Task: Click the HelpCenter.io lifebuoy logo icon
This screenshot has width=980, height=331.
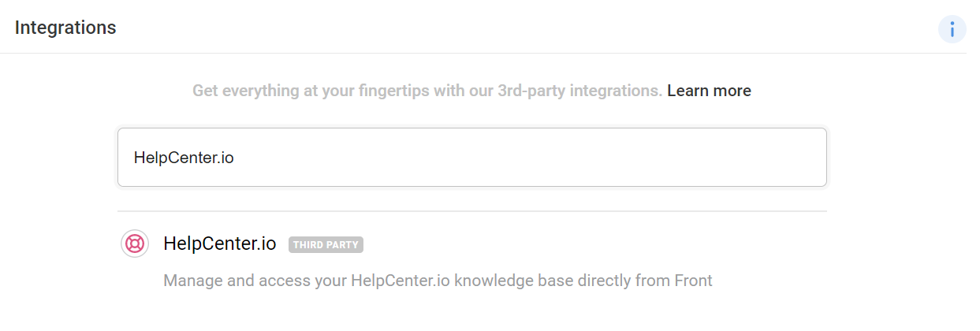Action: (x=135, y=244)
